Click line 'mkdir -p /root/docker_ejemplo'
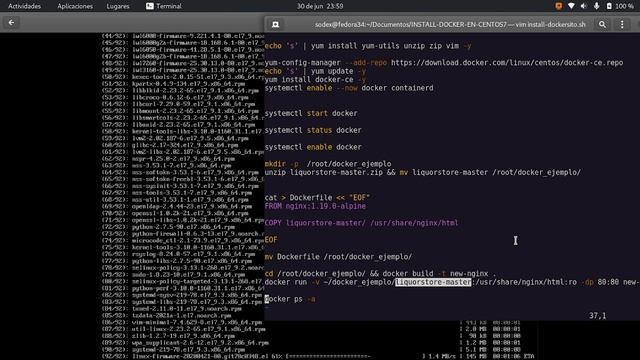Screen dimensions: 640x360 point(328,164)
